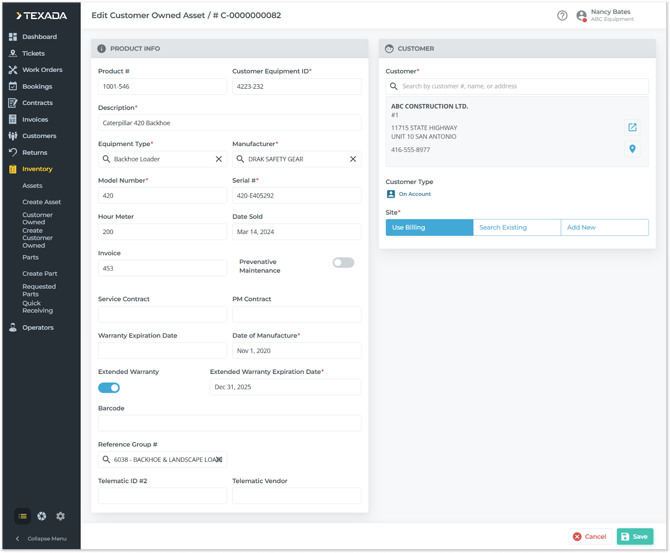Clear the Equipment Type field selection
This screenshot has width=670, height=553.
click(219, 159)
